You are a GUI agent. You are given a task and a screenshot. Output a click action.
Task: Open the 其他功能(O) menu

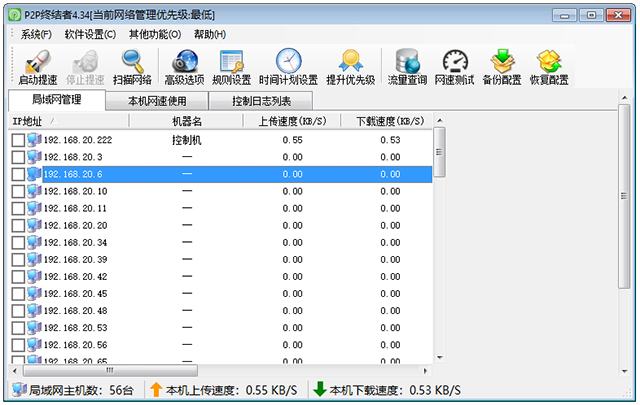(155, 34)
